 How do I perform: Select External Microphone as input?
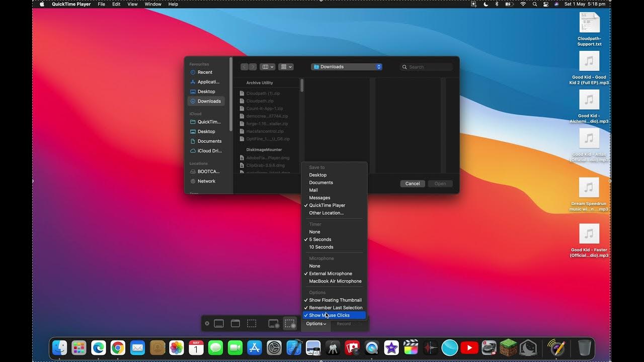(x=335, y=274)
